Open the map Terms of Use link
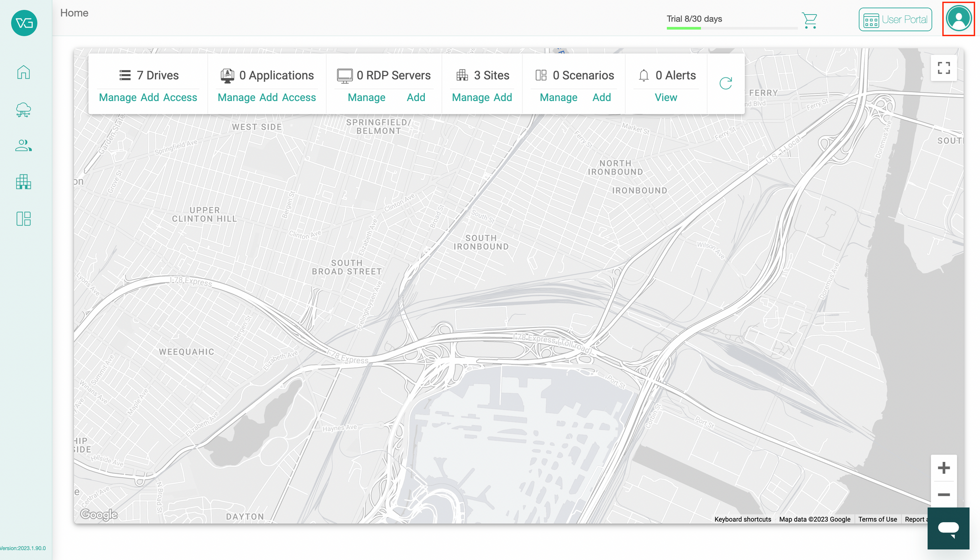 (x=878, y=519)
